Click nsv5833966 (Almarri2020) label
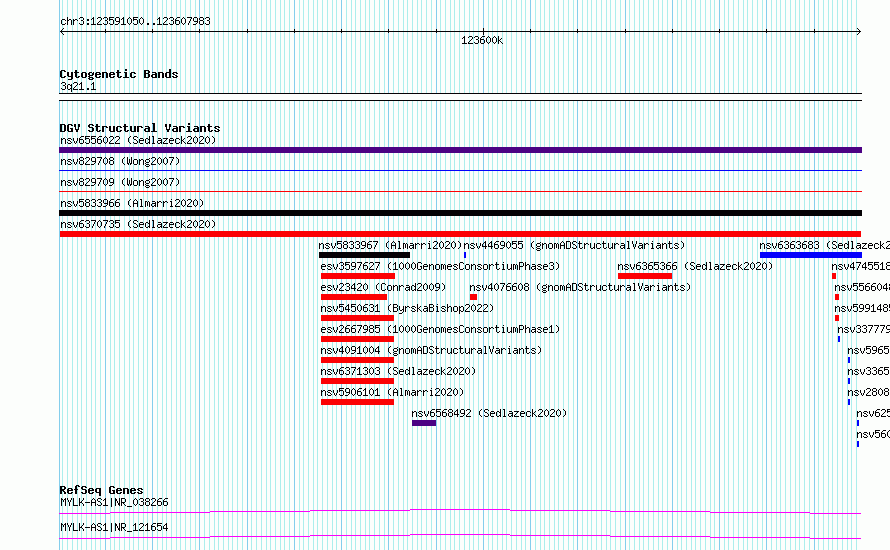This screenshot has height=550, width=890. pos(132,203)
